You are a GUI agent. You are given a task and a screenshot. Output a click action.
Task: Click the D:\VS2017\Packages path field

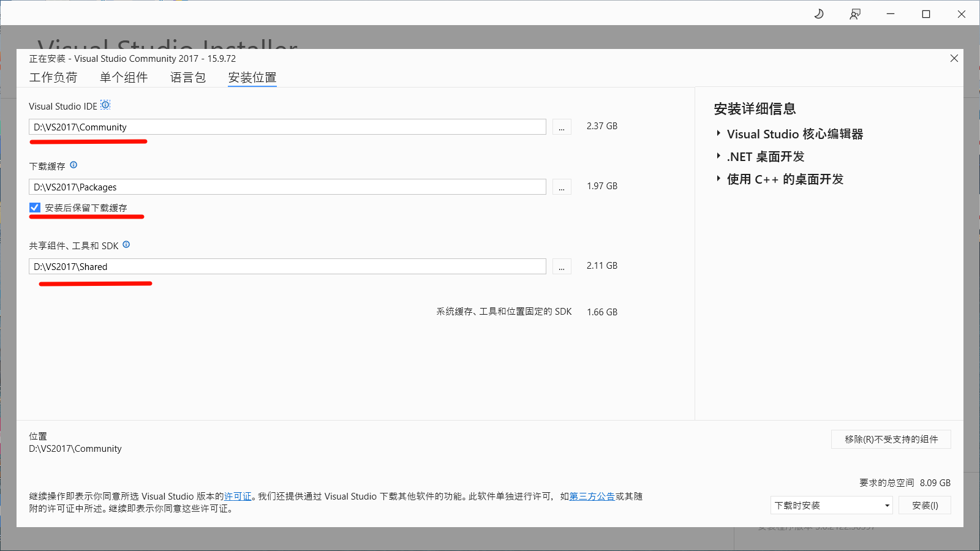(x=287, y=187)
